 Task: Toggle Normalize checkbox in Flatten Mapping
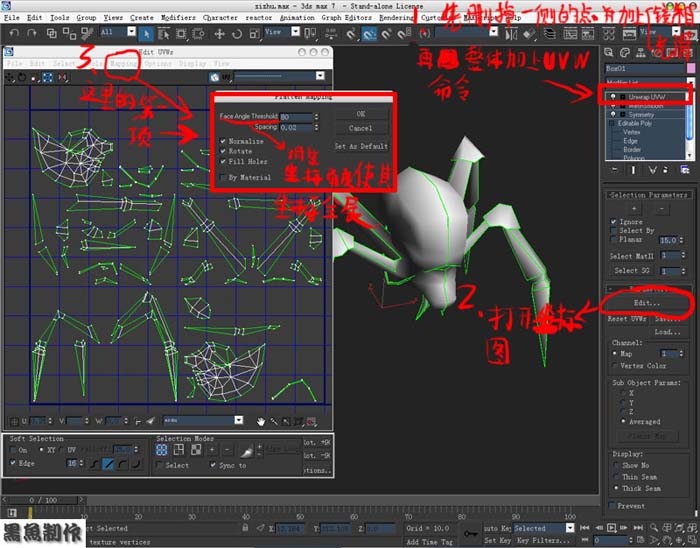223,141
